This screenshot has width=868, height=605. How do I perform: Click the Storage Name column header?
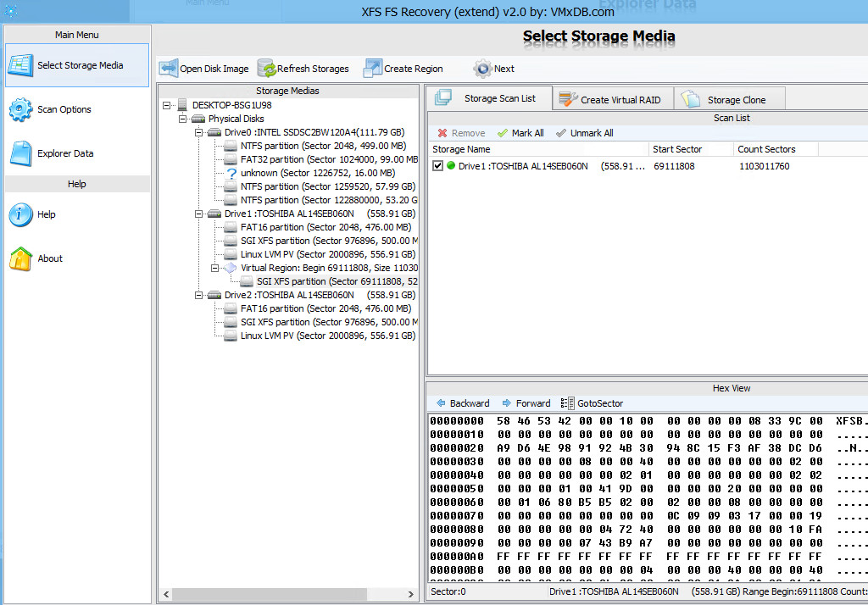coord(538,149)
